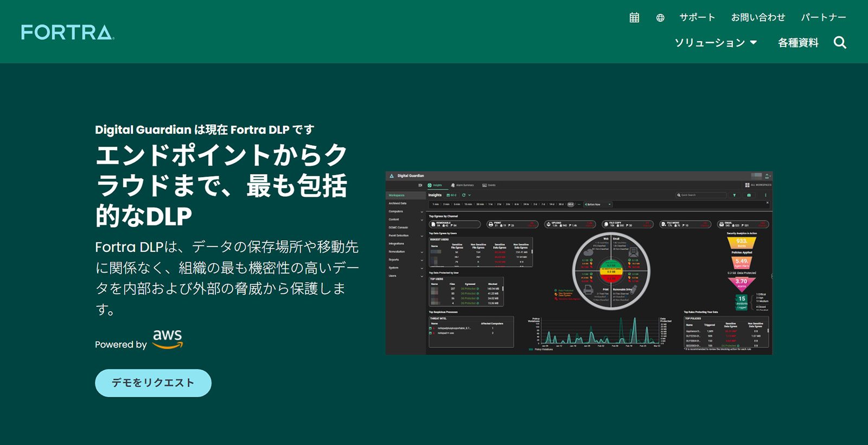Click the Digital Guardian dashboard screenshot

579,263
